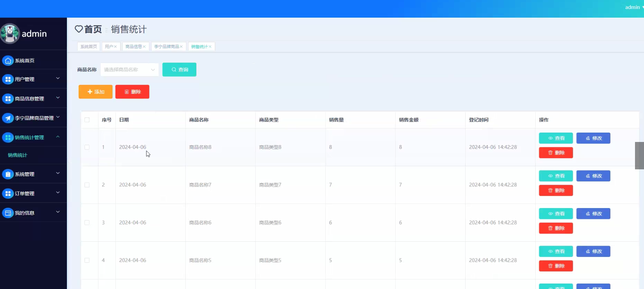644x289 pixels.
Task: Click the admin avatar image in sidebar
Action: pos(10,34)
